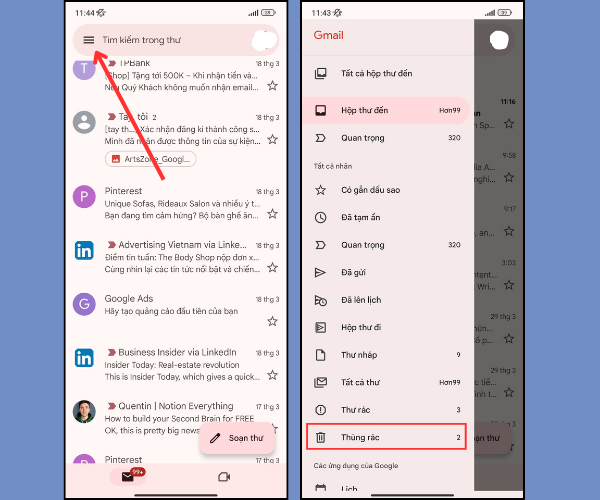Open the ArtsZone_Googl... attachment chip

pos(151,159)
